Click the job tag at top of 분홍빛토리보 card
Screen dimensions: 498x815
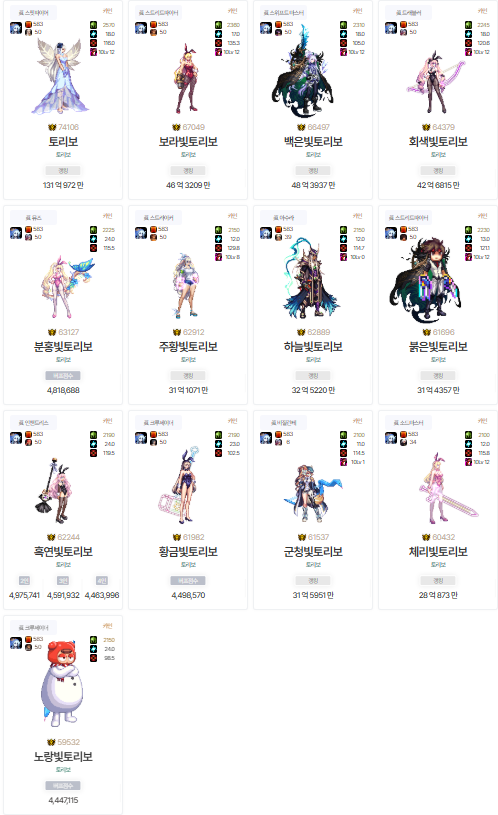tap(34, 218)
